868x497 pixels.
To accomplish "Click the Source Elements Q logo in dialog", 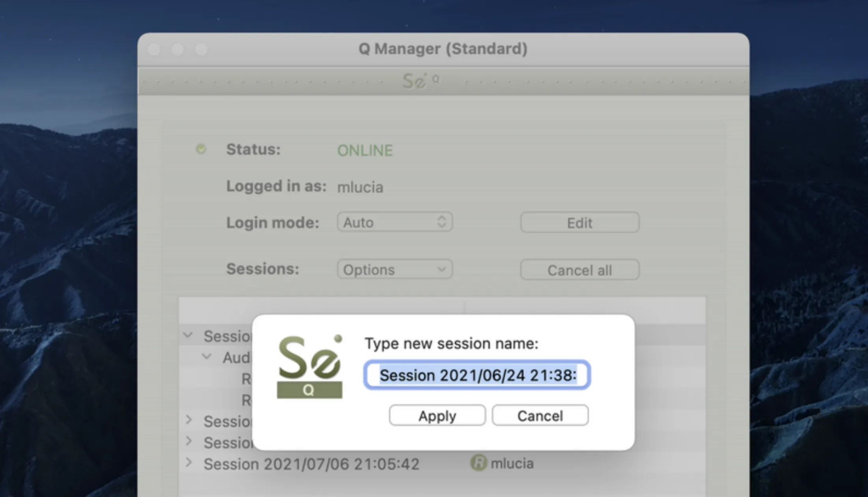I will pyautogui.click(x=310, y=367).
